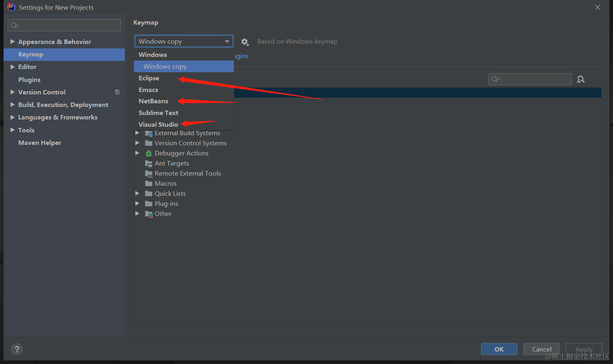Screen dimensions: 613x364
Task: Choose the Sublime Text keymap
Action: [184, 113]
